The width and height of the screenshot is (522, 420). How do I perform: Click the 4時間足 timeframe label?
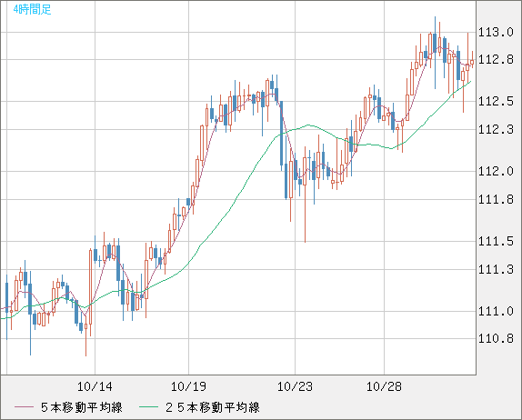click(33, 9)
